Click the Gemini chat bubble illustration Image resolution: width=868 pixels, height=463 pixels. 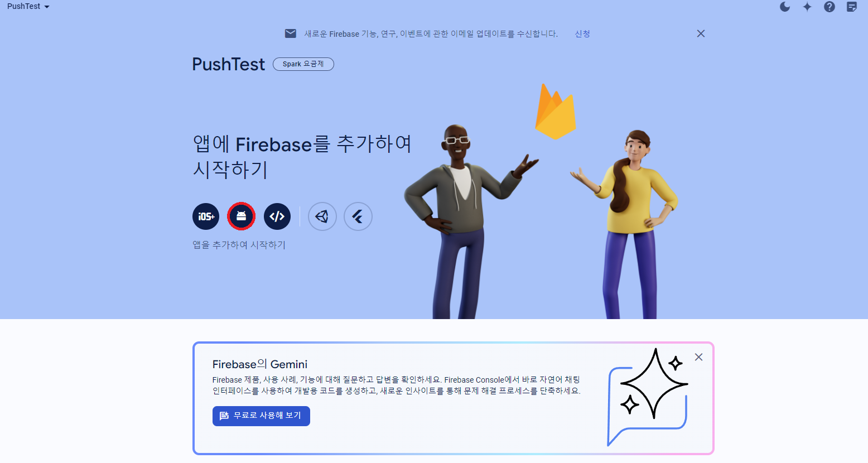coord(648,397)
